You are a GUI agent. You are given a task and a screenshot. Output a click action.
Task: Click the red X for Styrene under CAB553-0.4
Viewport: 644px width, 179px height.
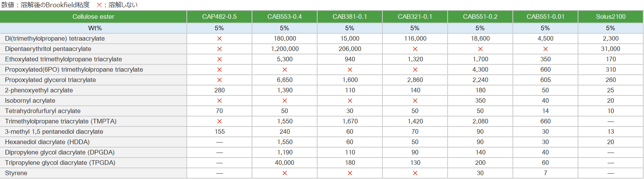click(x=285, y=173)
